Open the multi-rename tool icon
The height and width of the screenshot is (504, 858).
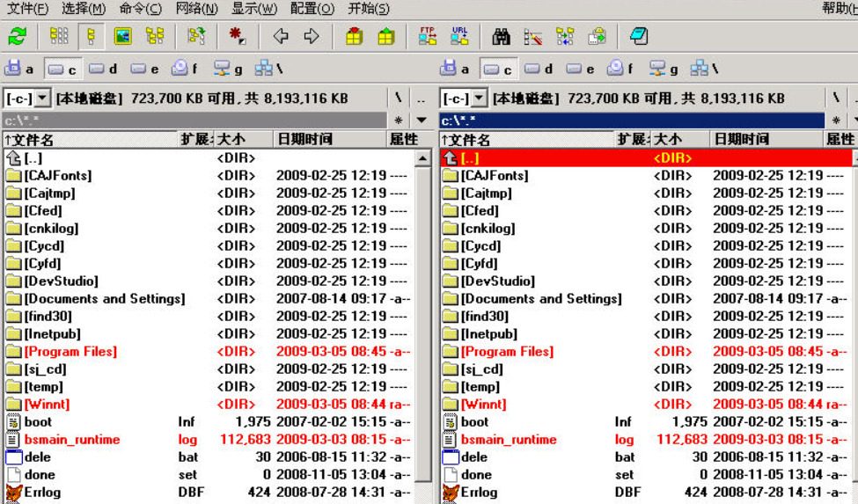click(x=532, y=37)
